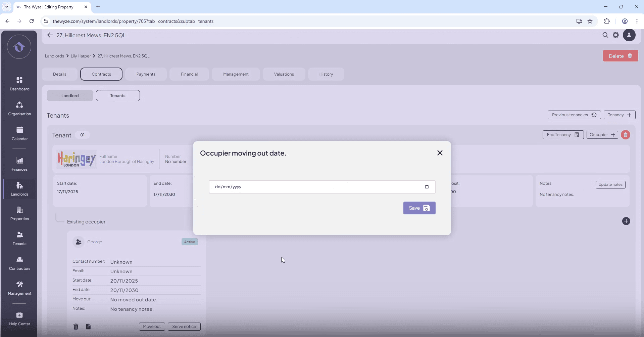The width and height of the screenshot is (644, 337).
Task: Switch to the Payments tab
Action: tap(146, 74)
